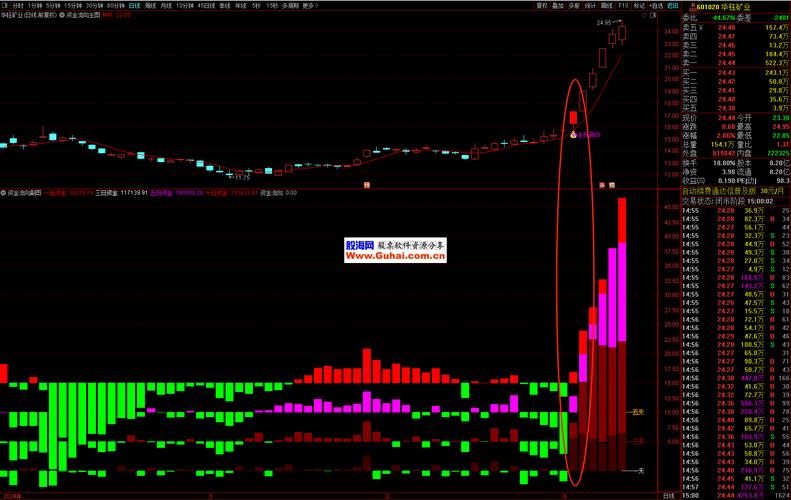
Task: Click the tallest red capital flow bar
Action: (x=622, y=220)
